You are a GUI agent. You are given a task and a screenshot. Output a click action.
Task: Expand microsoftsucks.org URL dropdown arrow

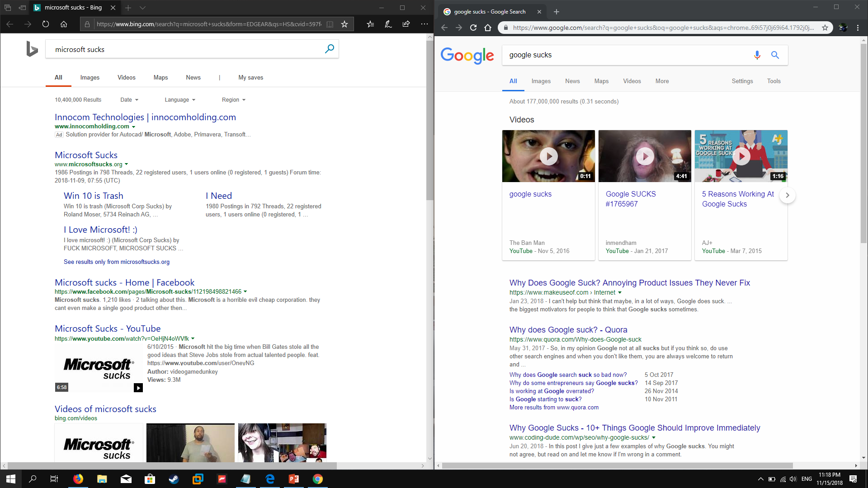(x=127, y=164)
